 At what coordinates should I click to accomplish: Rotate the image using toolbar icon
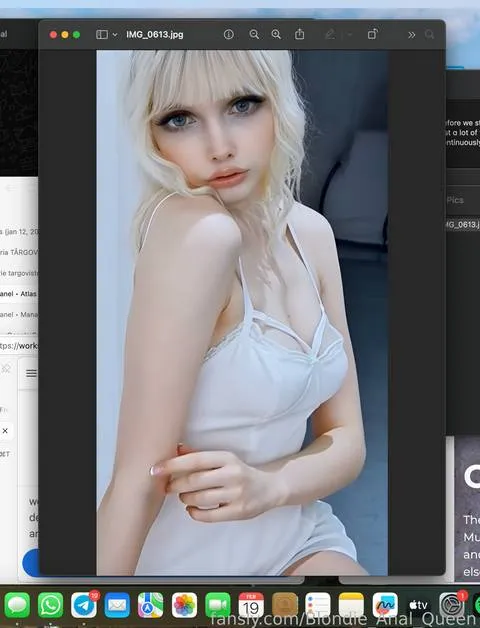coord(372,34)
